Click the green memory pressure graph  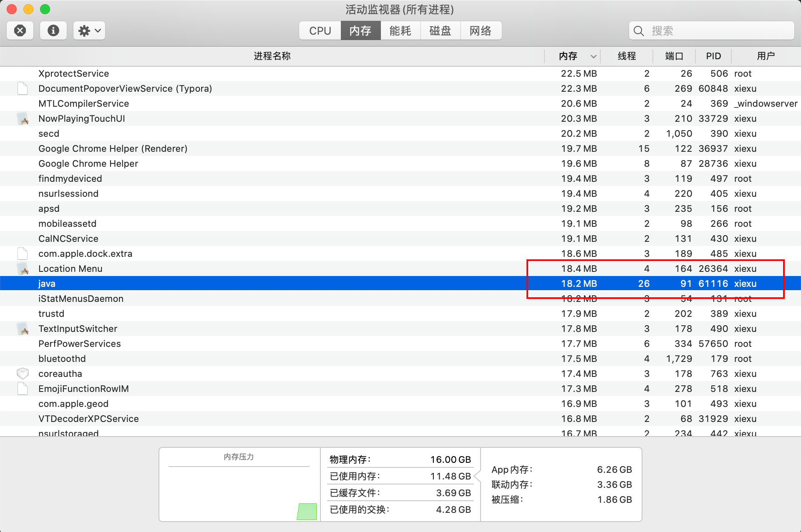coord(307,511)
